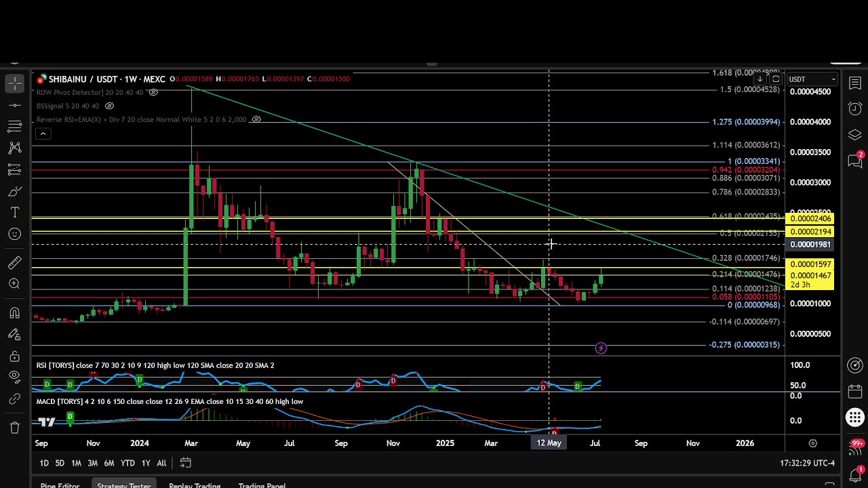
Task: Select the zoom in tool
Action: click(x=15, y=285)
